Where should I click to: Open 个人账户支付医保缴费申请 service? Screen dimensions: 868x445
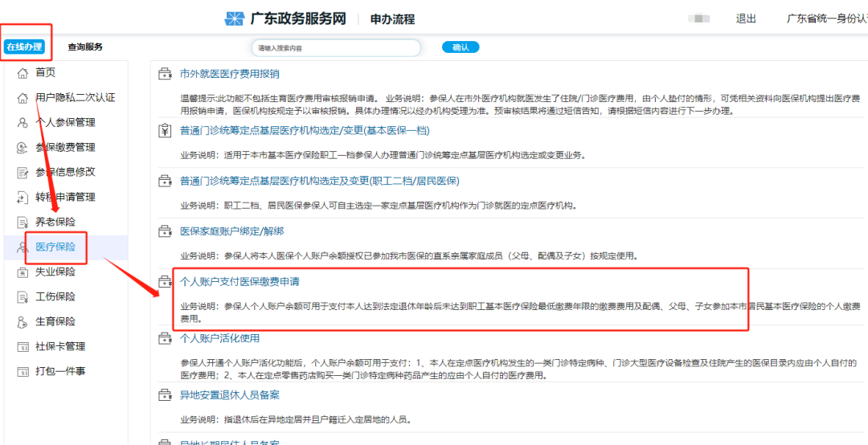click(240, 282)
